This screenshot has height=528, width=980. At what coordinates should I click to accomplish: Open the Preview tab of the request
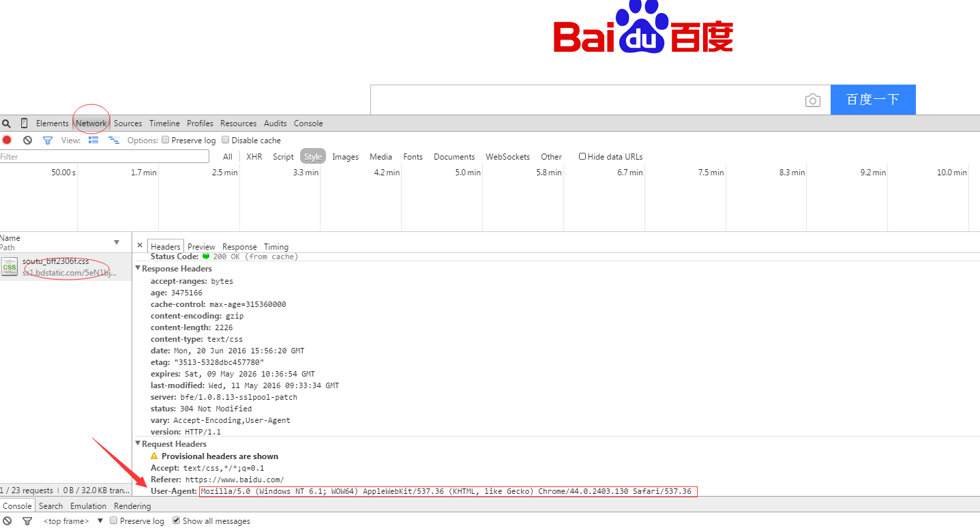(x=201, y=246)
